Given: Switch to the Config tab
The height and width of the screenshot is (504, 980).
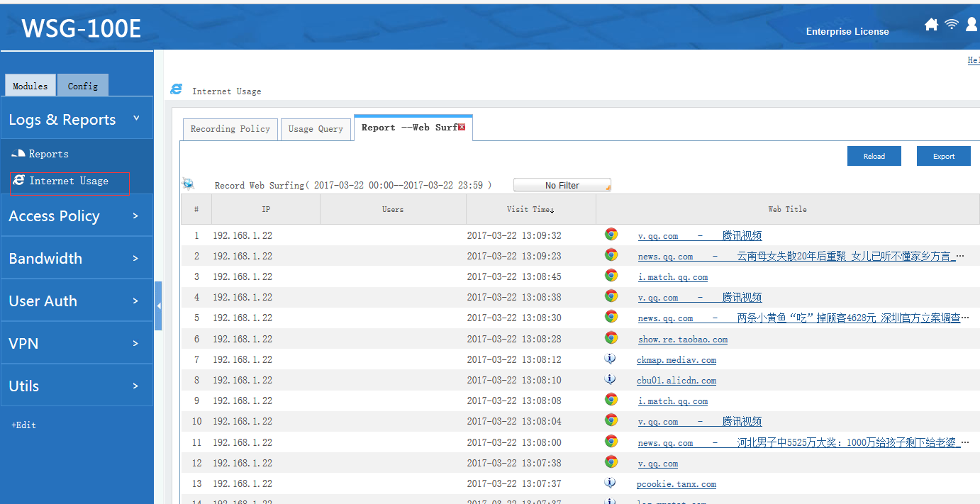Looking at the screenshot, I should tap(83, 86).
